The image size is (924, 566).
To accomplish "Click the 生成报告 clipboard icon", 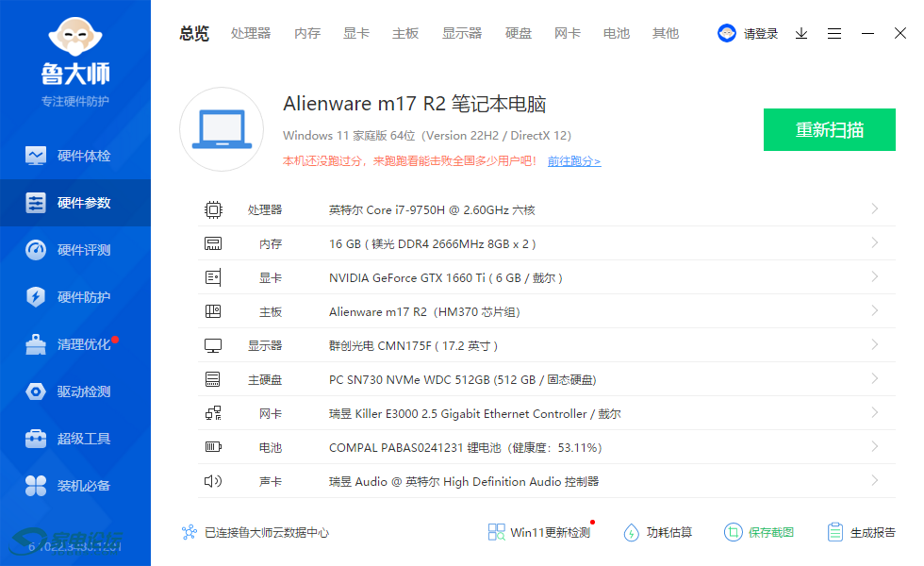I will tap(835, 532).
